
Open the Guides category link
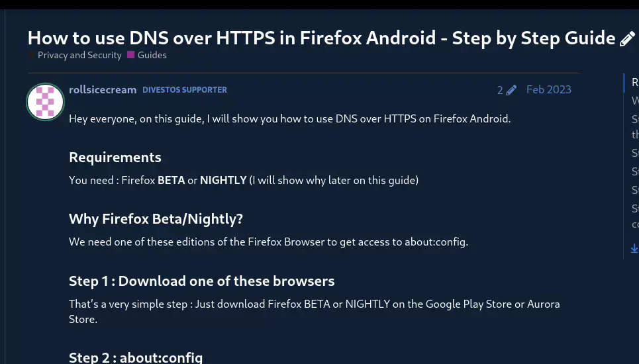pyautogui.click(x=152, y=56)
